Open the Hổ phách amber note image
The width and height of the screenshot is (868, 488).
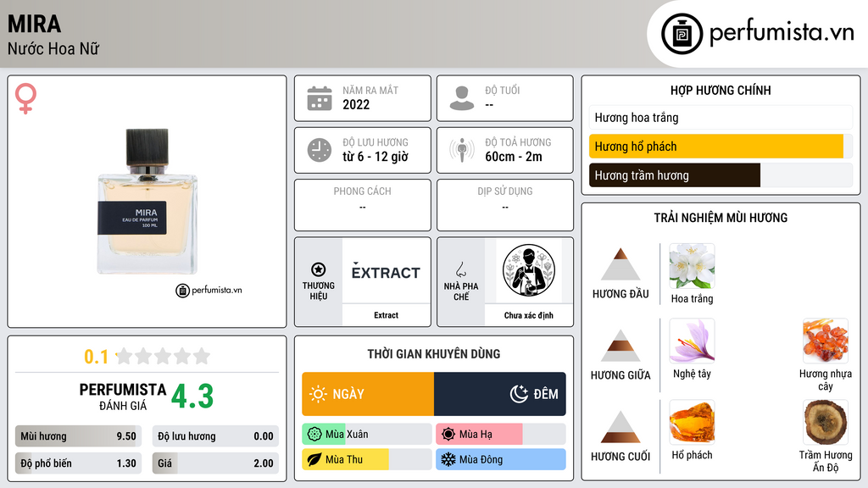(692, 422)
